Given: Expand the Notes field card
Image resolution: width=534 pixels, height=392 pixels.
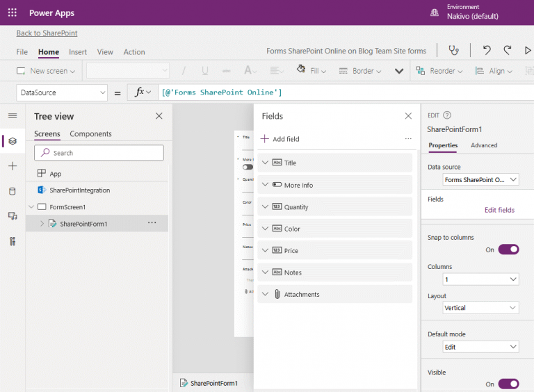Looking at the screenshot, I should pos(265,272).
